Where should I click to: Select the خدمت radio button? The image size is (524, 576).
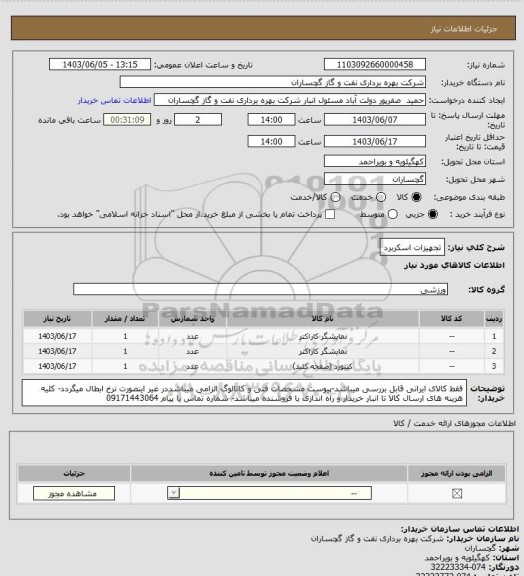coord(381,197)
